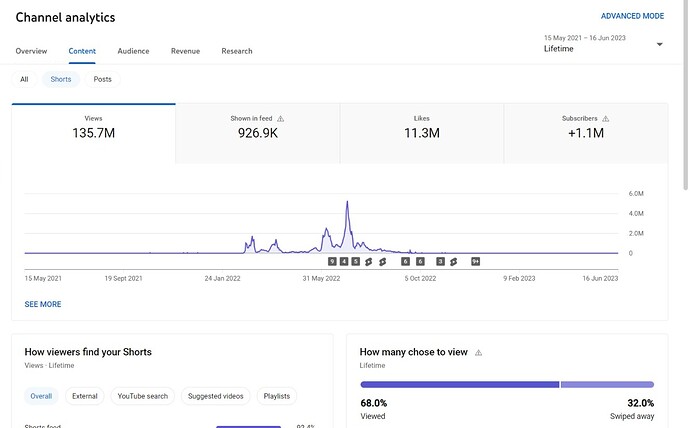The width and height of the screenshot is (690, 428).
Task: Choose the Suggested videos chip
Action: (216, 396)
